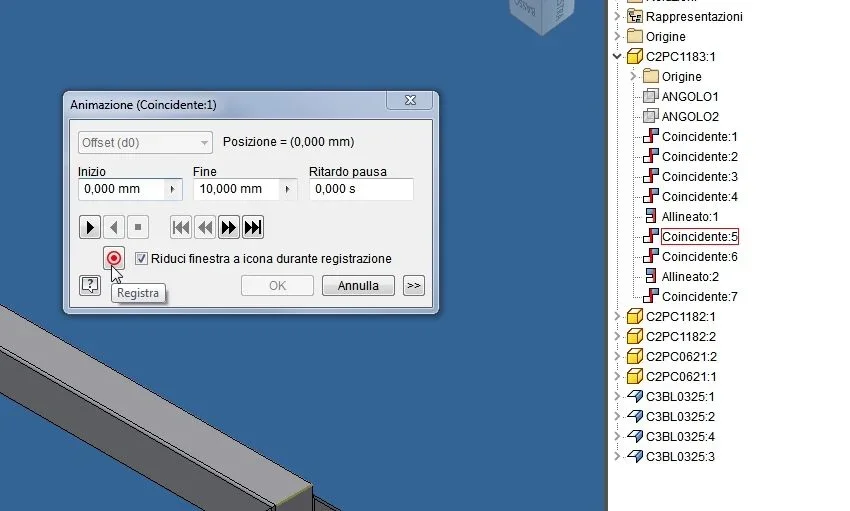Play the animation forward
The image size is (850, 511).
click(89, 227)
